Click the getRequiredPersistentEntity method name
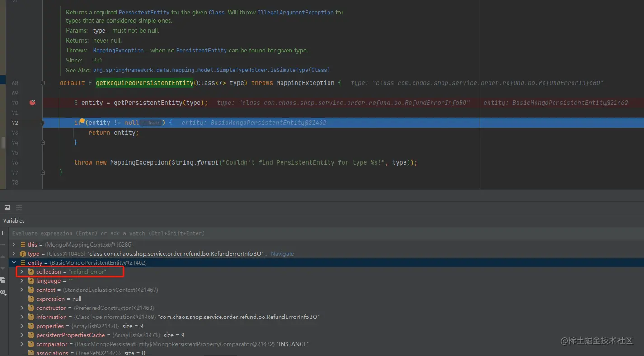 tap(144, 83)
